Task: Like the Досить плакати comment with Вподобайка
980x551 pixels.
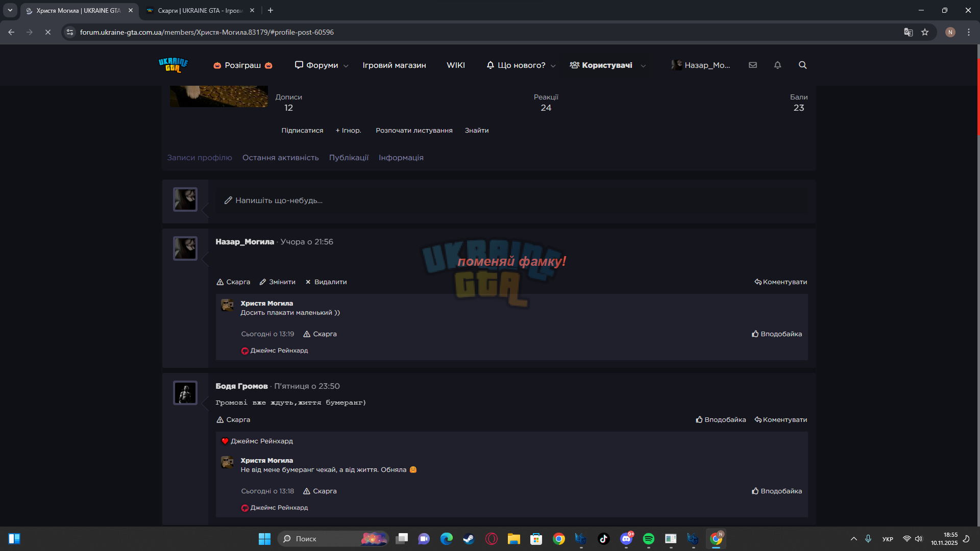Action: (x=776, y=334)
